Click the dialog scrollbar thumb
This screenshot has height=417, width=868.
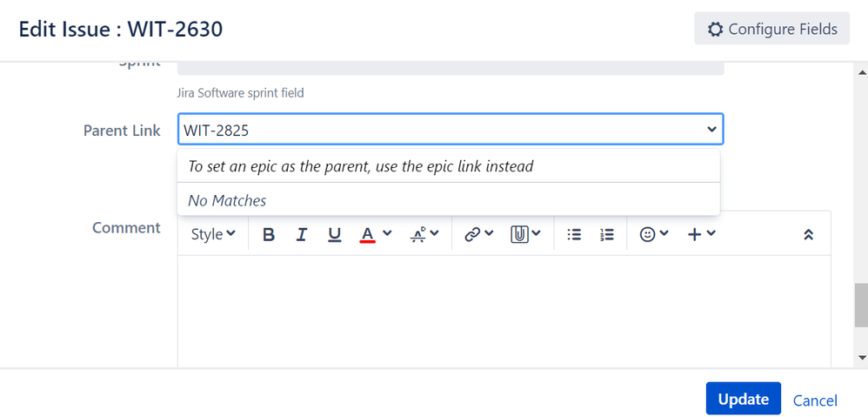point(861,305)
